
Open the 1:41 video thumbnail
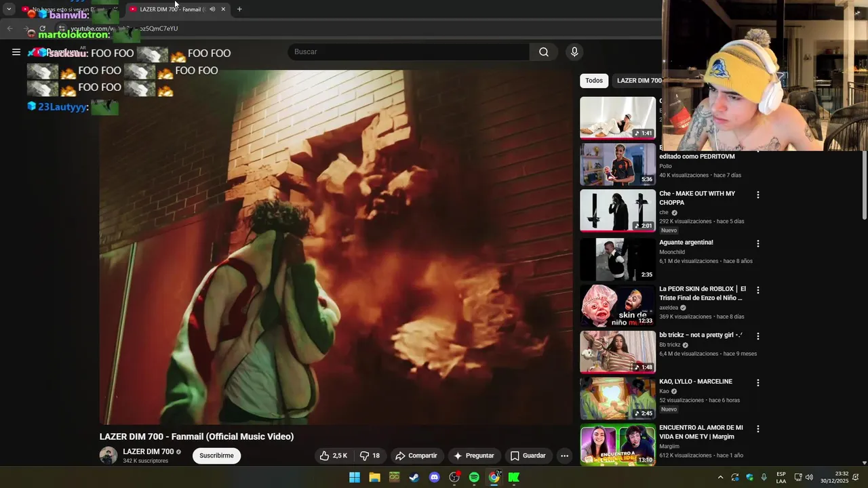click(618, 118)
